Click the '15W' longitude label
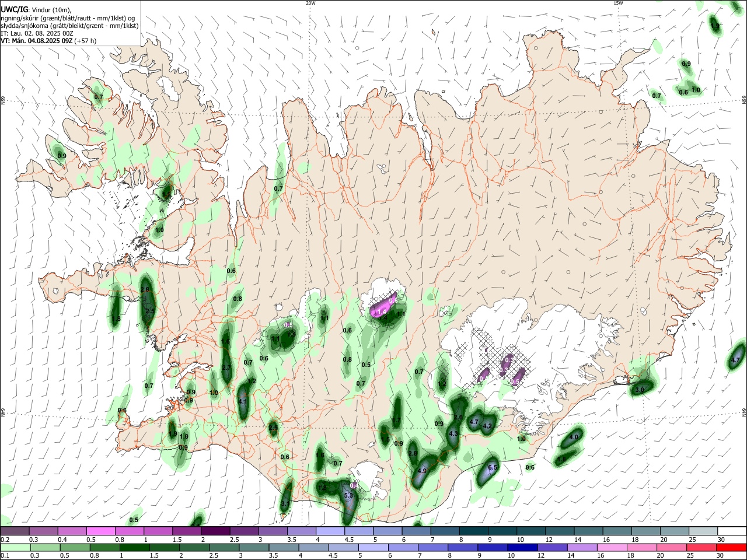 (x=619, y=3)
